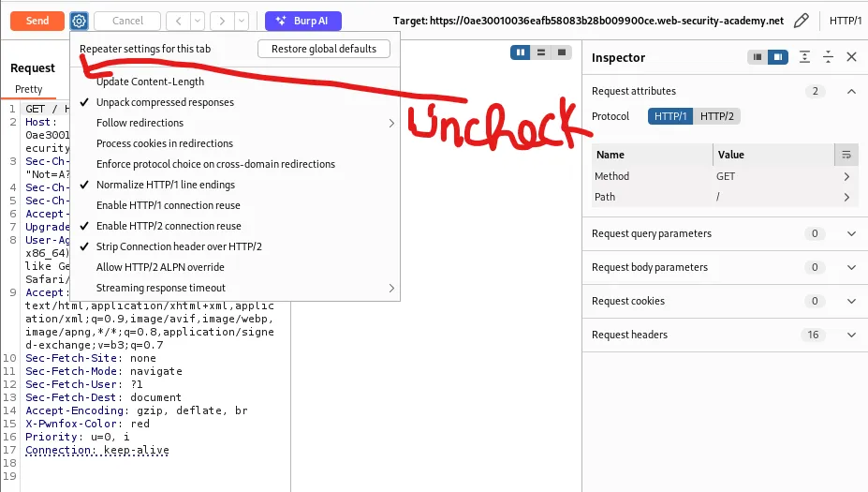The height and width of the screenshot is (492, 868).
Task: Click Restore global defaults
Action: [324, 49]
